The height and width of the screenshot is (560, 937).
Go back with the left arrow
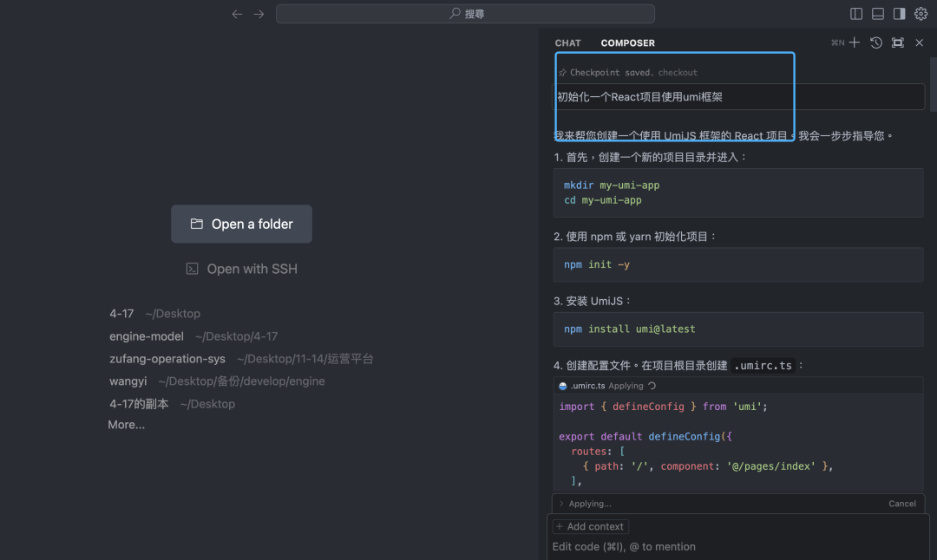tap(237, 14)
